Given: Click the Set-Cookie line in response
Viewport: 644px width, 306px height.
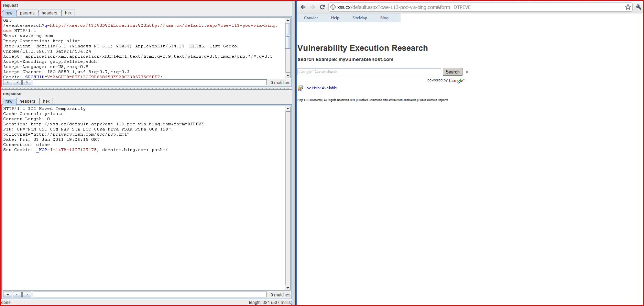Looking at the screenshot, I should (85, 150).
